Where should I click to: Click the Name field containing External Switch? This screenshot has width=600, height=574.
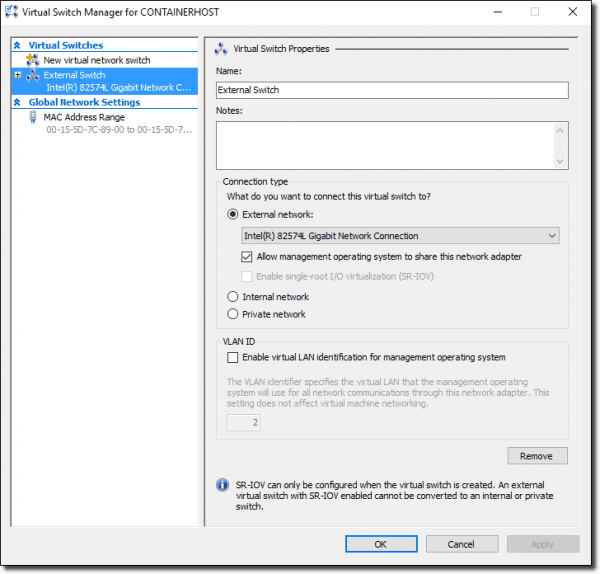[392, 90]
